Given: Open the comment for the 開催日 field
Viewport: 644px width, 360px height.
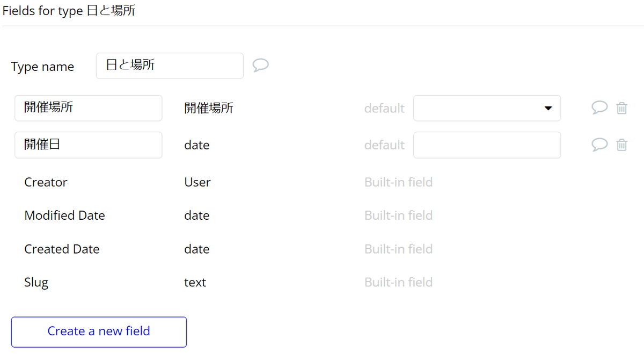Looking at the screenshot, I should pyautogui.click(x=599, y=145).
